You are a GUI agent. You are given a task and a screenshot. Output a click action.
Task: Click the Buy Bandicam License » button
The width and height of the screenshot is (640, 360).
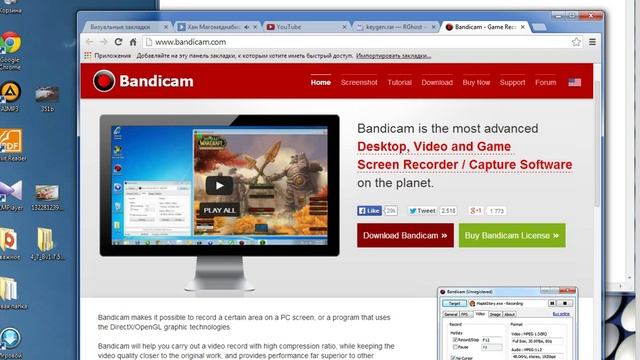[512, 236]
